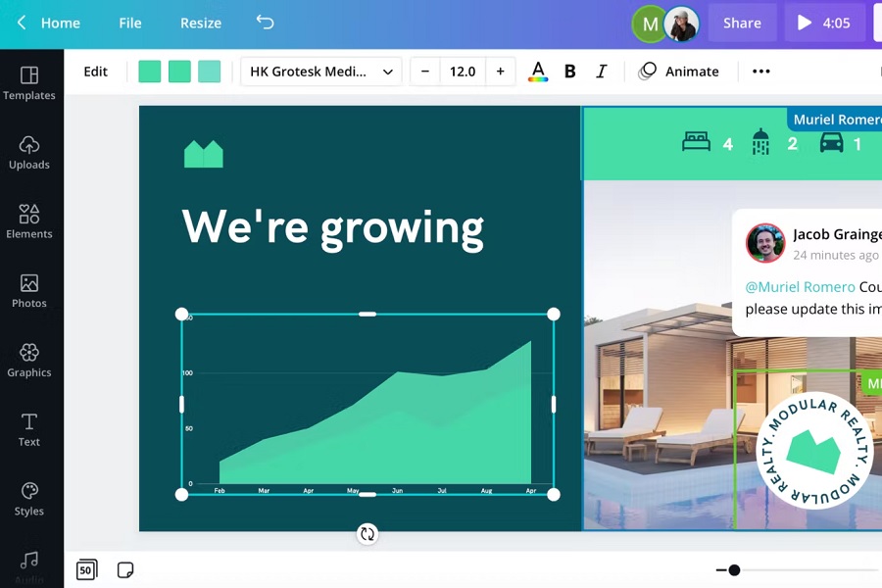The width and height of the screenshot is (882, 588).
Task: Open the Graphics panel
Action: pos(29,360)
